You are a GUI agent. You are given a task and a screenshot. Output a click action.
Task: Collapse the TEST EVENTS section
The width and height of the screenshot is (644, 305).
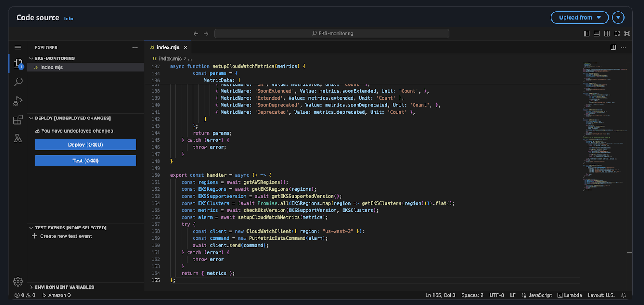click(x=86, y=228)
